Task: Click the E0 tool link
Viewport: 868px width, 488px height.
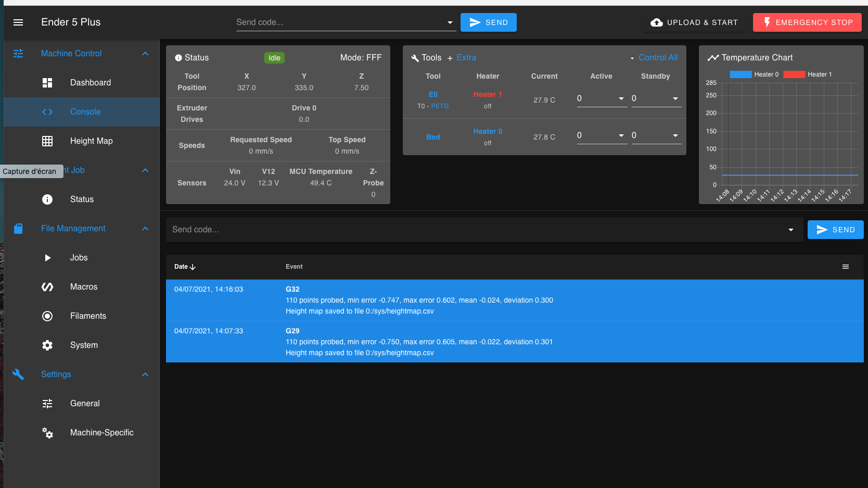Action: click(x=433, y=94)
